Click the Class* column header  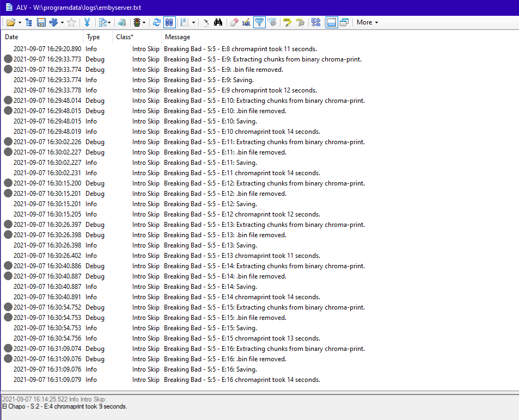click(x=137, y=37)
